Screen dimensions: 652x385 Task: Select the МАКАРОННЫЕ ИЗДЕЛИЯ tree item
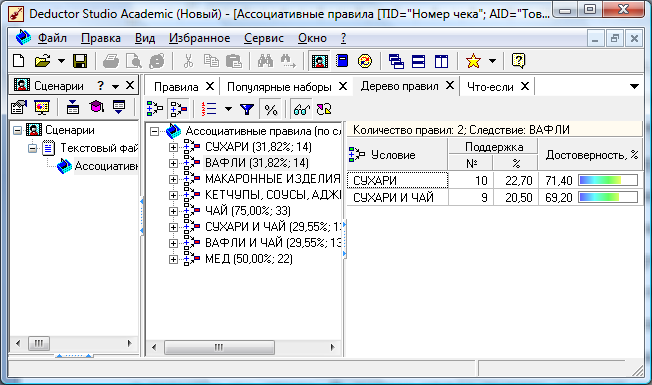tap(273, 179)
